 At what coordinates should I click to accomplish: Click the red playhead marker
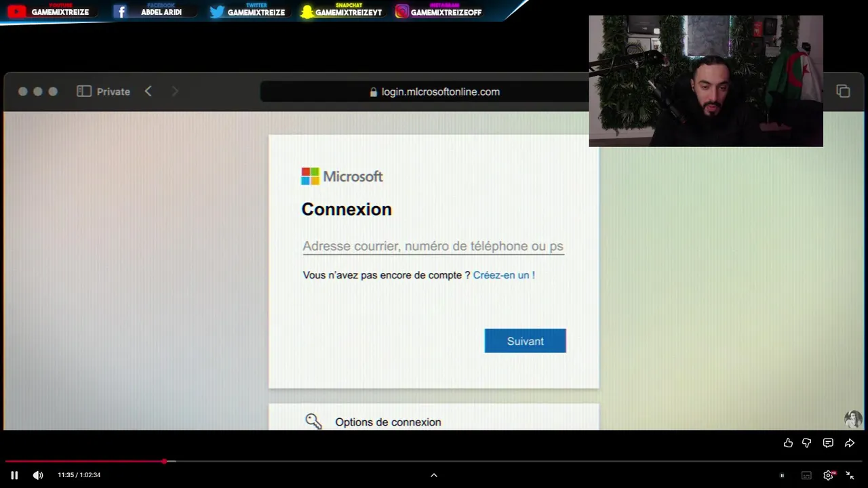tap(164, 462)
